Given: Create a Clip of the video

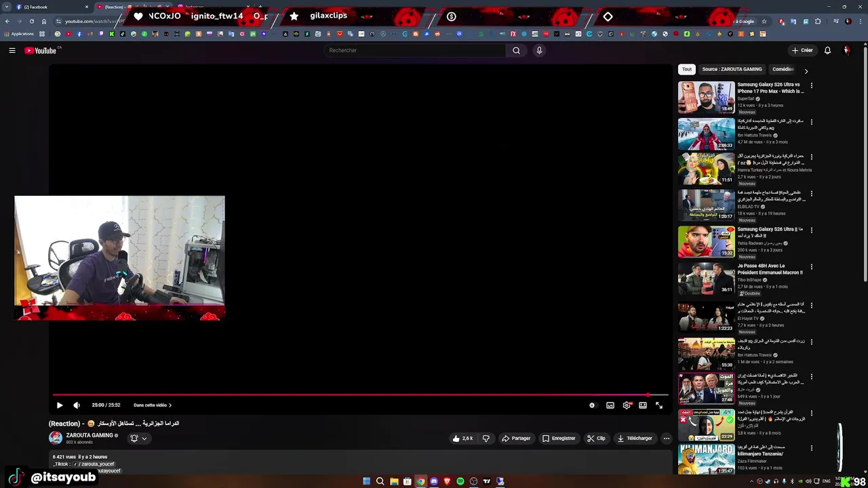Looking at the screenshot, I should pyautogui.click(x=596, y=439).
